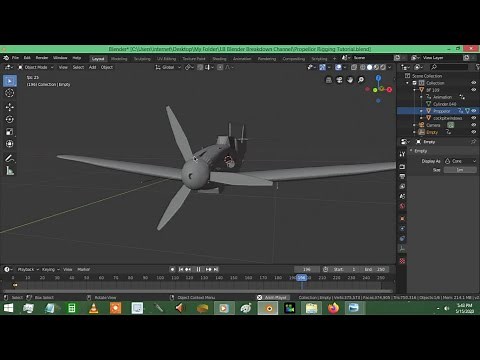Click the red X axis on gizmo
The width and height of the screenshot is (480, 360).
click(x=389, y=89)
